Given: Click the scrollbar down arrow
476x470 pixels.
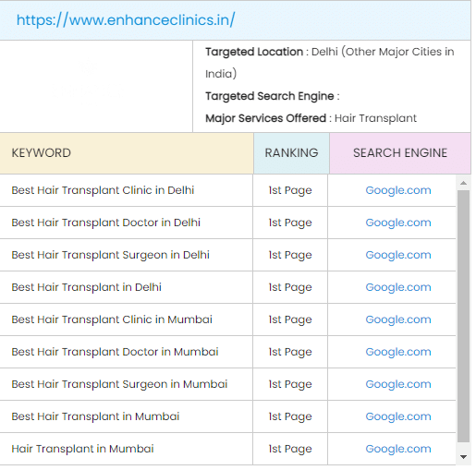Looking at the screenshot, I should click(463, 457).
